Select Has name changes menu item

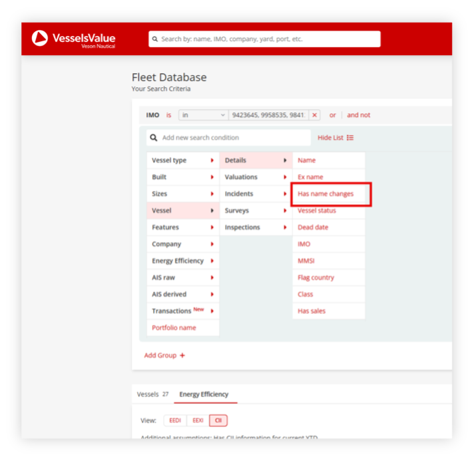click(326, 194)
